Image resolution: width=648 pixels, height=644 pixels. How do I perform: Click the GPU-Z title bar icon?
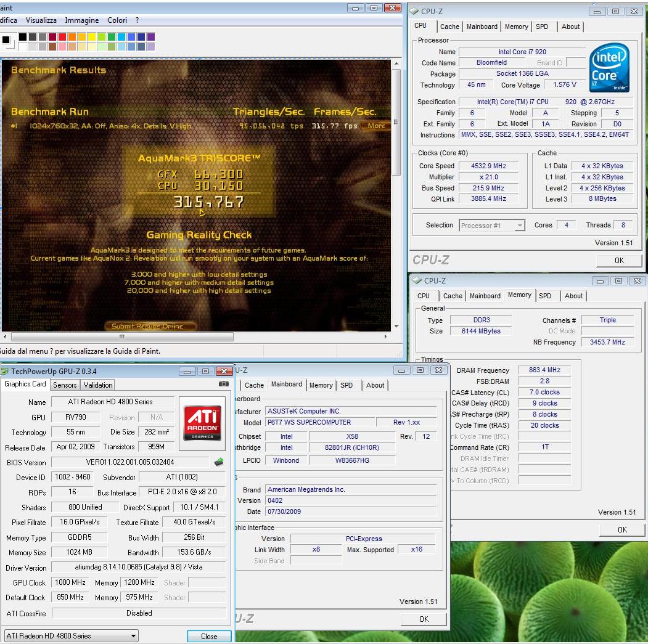5,371
